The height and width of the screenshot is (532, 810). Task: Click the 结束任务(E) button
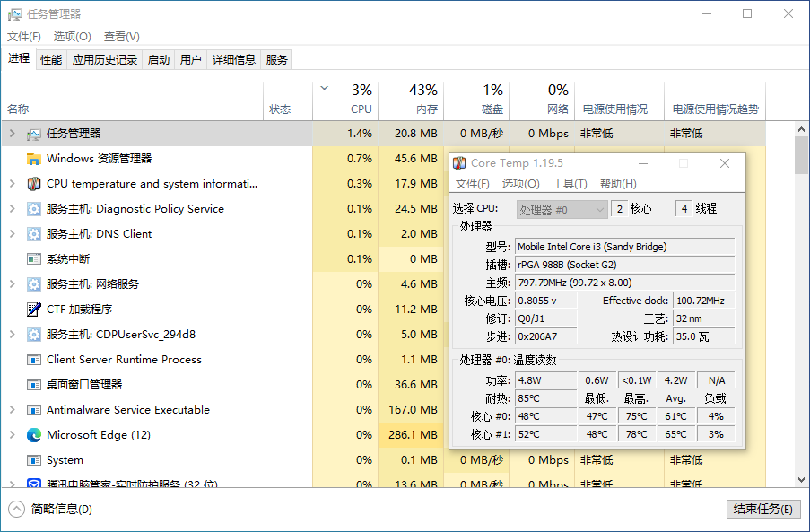point(763,510)
